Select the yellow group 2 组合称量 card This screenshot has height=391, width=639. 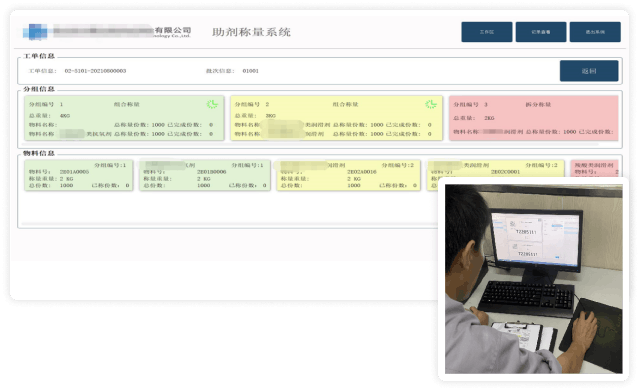click(336, 118)
